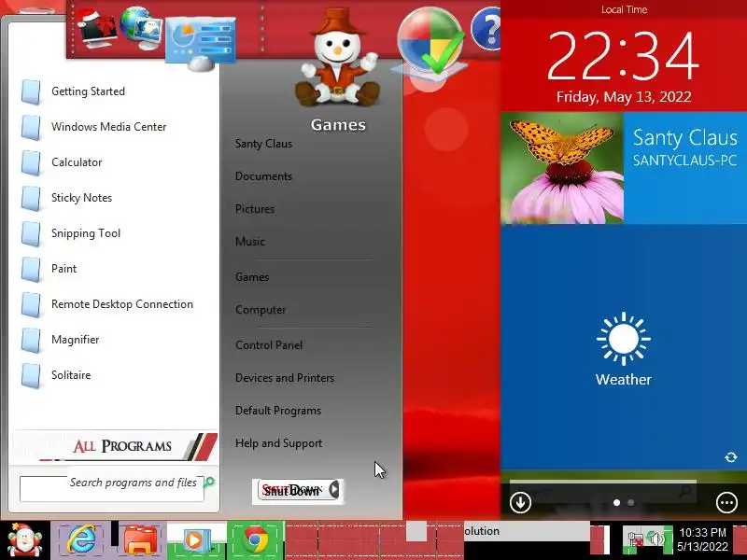Screen dimensions: 747x560
Task: Open Calculator icon in Start menu
Action: pos(31,162)
